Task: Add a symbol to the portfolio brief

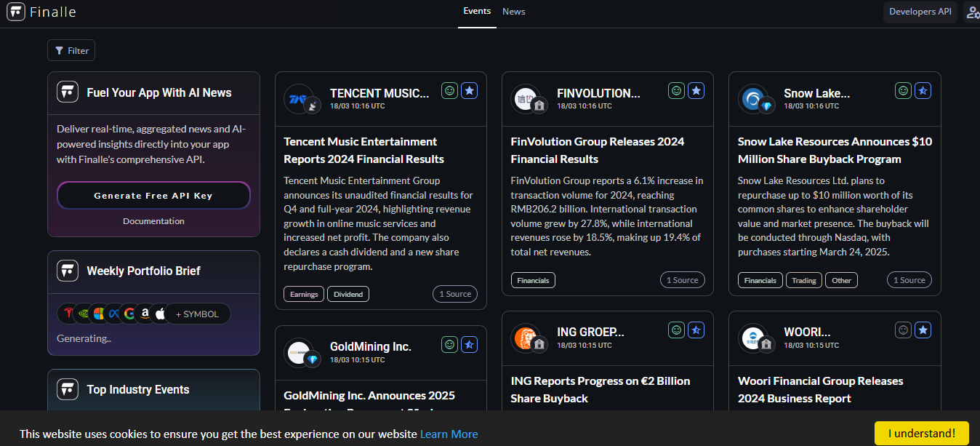Action: coord(197,314)
